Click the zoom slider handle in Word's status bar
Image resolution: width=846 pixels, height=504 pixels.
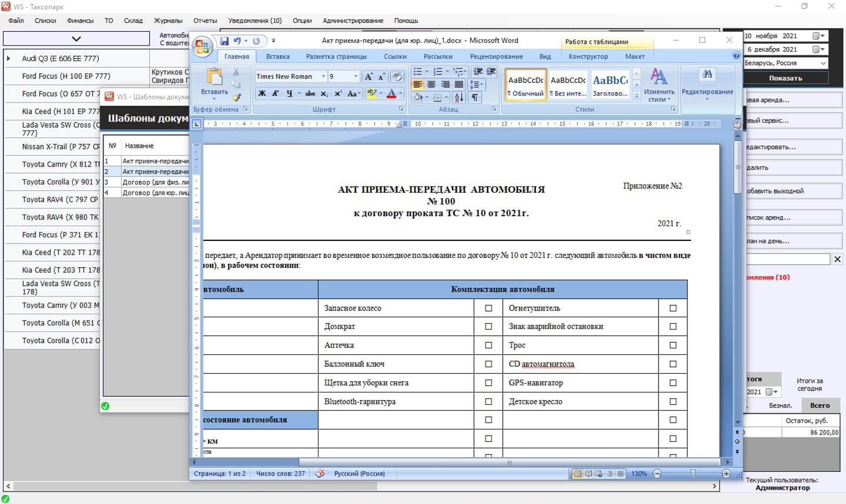[693, 473]
